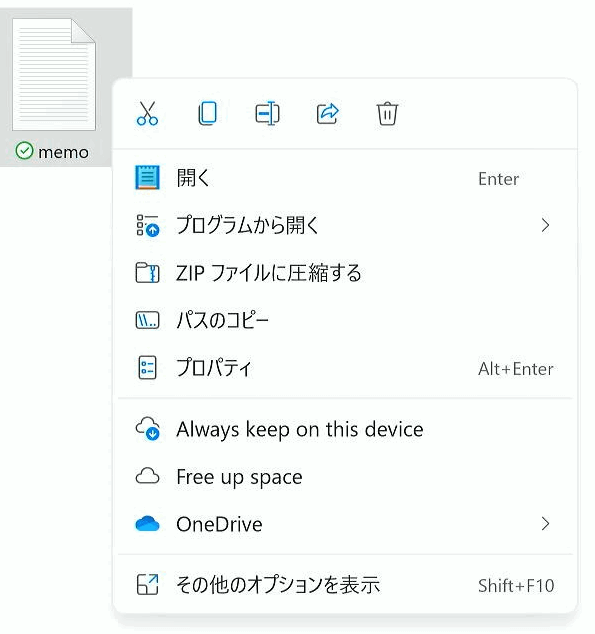The width and height of the screenshot is (595, 634).
Task: Select その他のオプションを表示 to show more options
Action: pos(345,585)
